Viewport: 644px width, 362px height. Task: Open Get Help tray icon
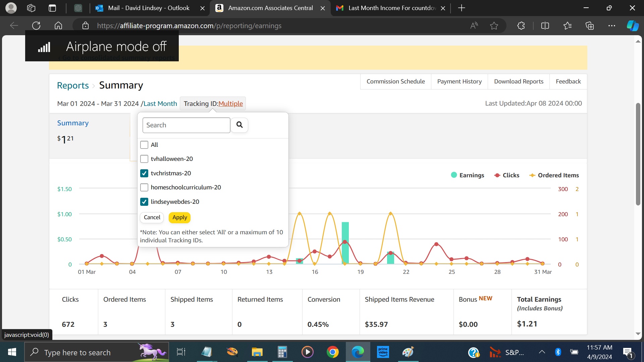coord(474,352)
